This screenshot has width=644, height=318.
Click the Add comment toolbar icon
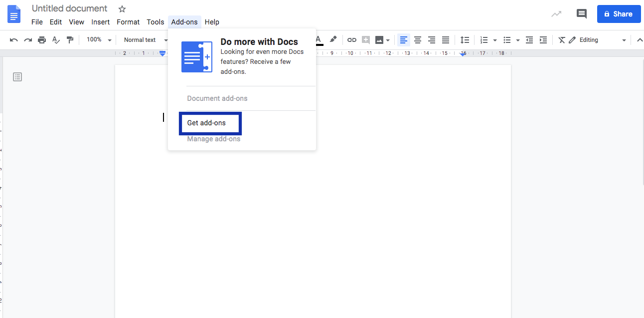point(366,40)
